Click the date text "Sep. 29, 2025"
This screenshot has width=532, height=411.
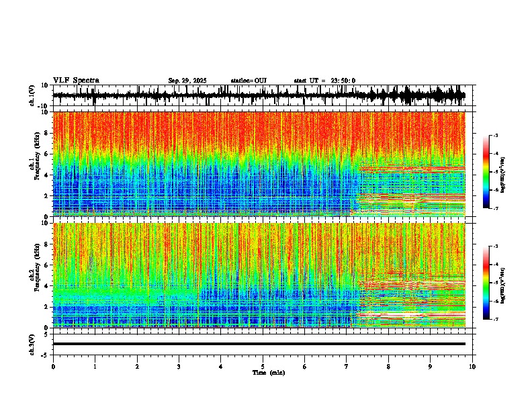(187, 81)
